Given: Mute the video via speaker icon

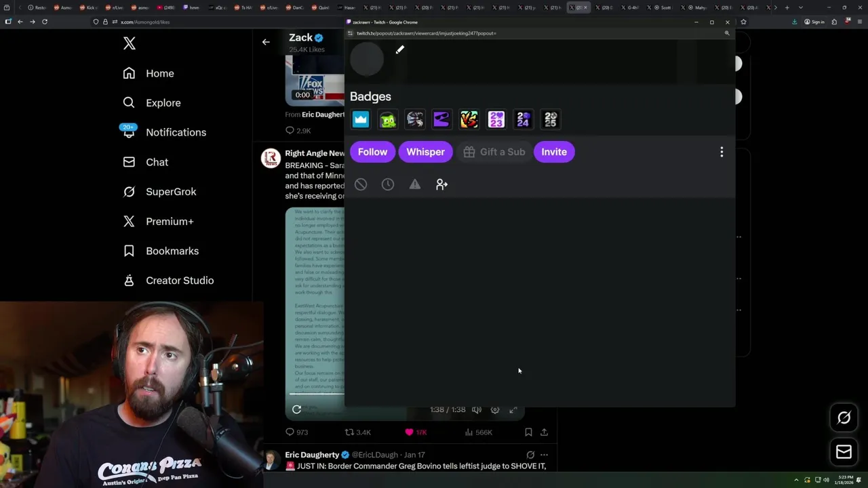Looking at the screenshot, I should tap(477, 409).
